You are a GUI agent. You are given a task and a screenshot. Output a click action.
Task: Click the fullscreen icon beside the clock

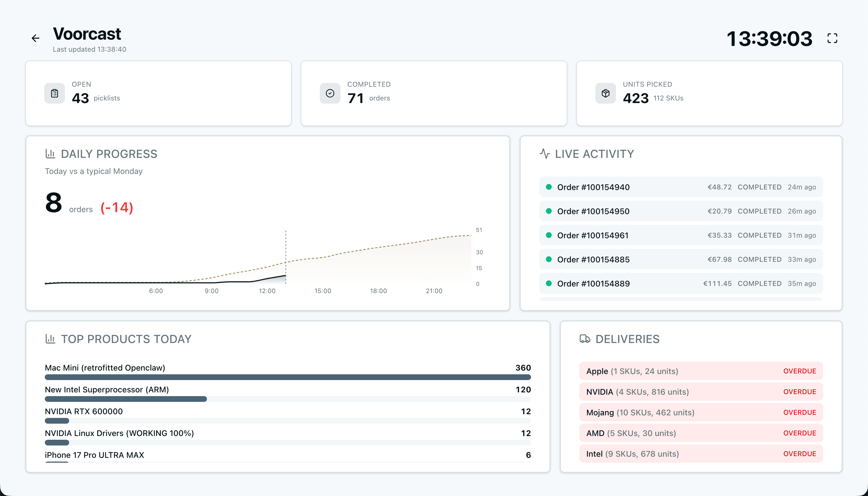tap(833, 38)
